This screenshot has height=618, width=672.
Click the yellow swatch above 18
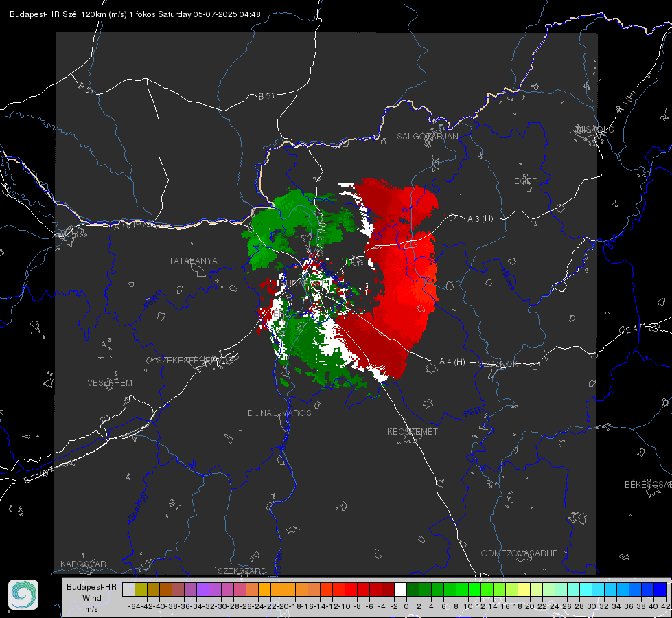524,589
